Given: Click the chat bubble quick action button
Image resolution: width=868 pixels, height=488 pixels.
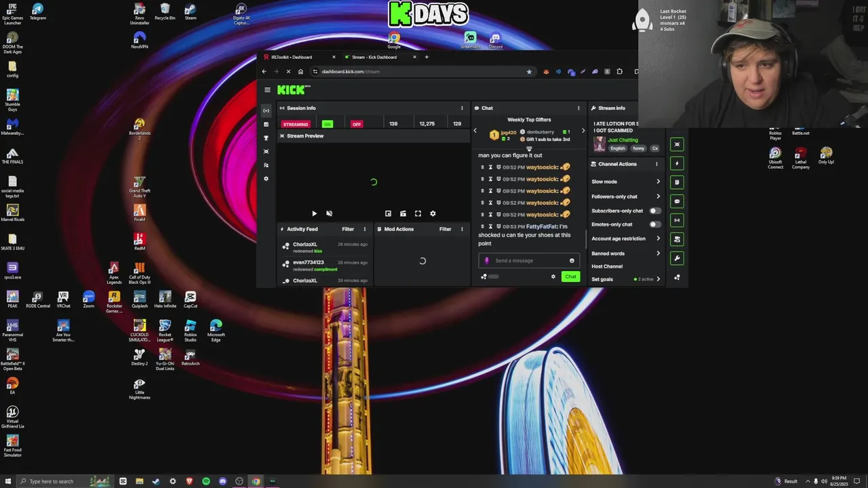Looking at the screenshot, I should [x=677, y=201].
